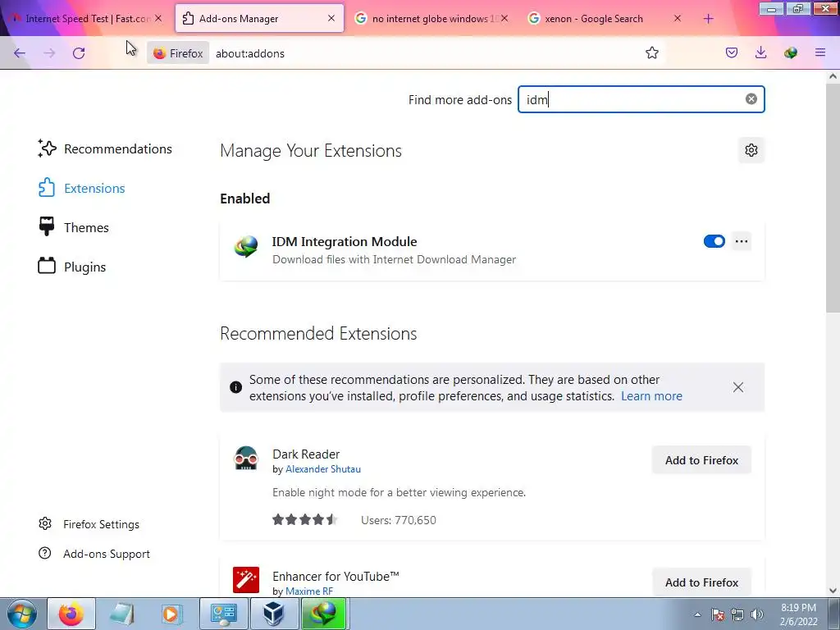Click the Dark Reader star rating
The image size is (840, 630).
click(x=304, y=519)
